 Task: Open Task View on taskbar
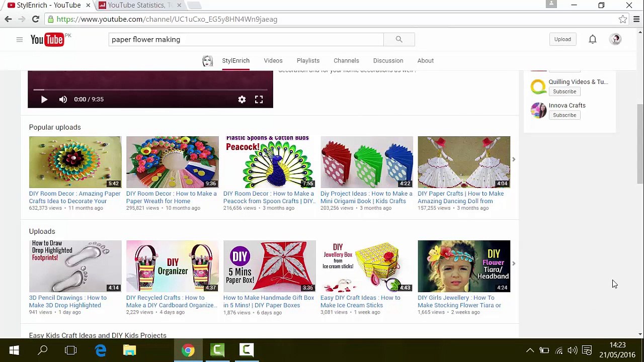pos(71,350)
